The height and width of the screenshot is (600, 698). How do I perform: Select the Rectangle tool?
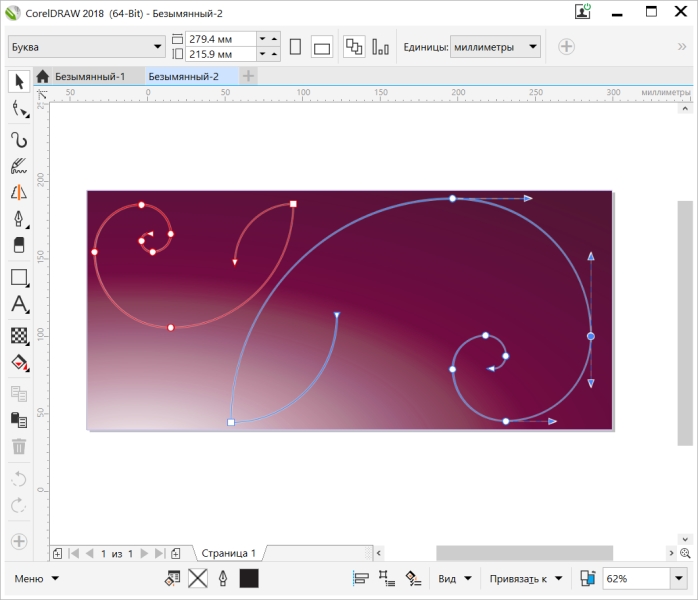tap(19, 277)
